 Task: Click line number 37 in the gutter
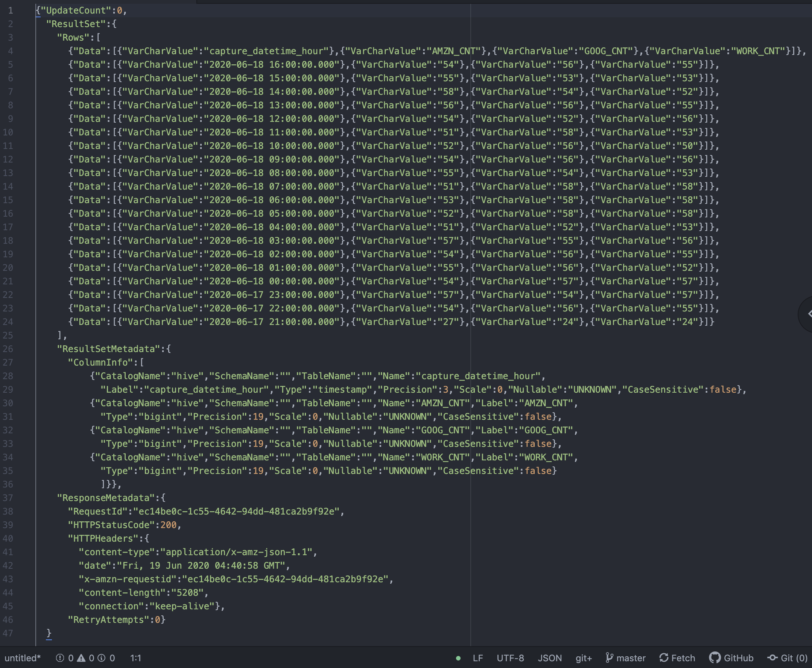coord(8,498)
